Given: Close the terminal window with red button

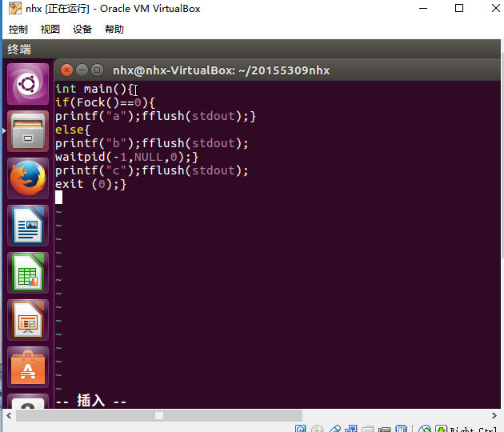Looking at the screenshot, I should tap(66, 70).
